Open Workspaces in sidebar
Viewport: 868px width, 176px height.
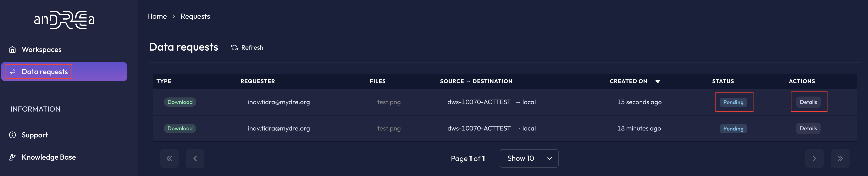pyautogui.click(x=42, y=50)
